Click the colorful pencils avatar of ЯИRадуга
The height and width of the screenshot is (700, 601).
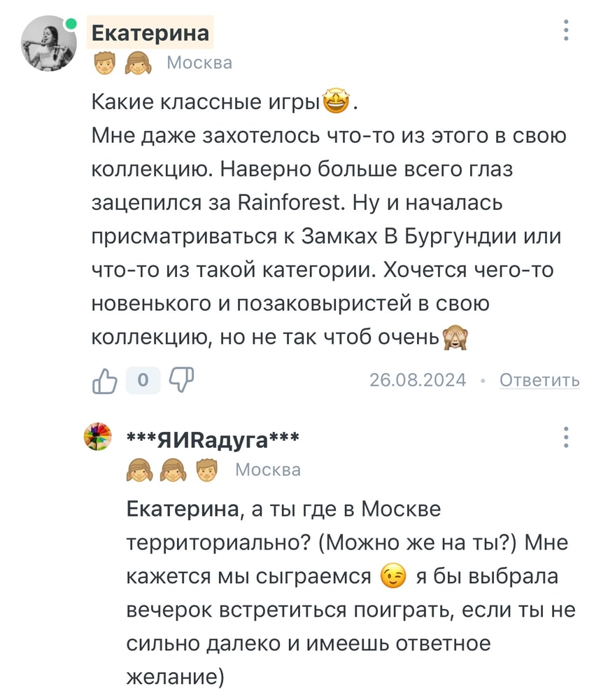pyautogui.click(x=98, y=437)
